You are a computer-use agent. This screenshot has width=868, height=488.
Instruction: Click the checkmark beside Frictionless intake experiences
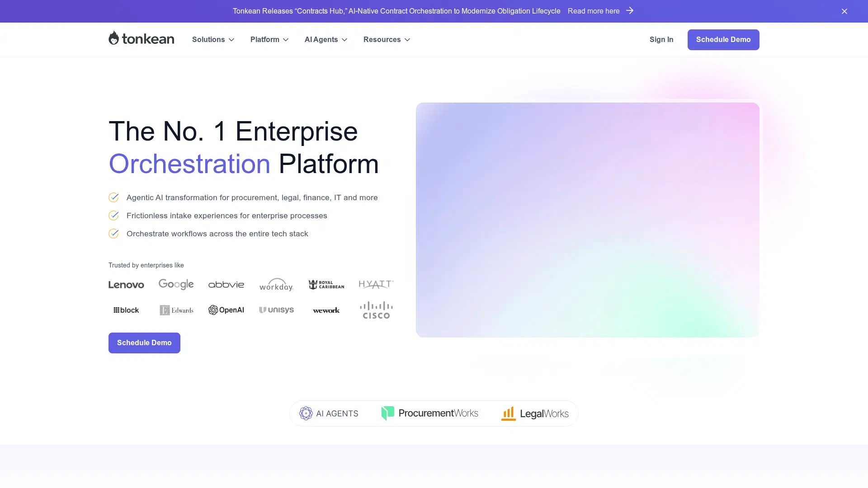coord(113,216)
